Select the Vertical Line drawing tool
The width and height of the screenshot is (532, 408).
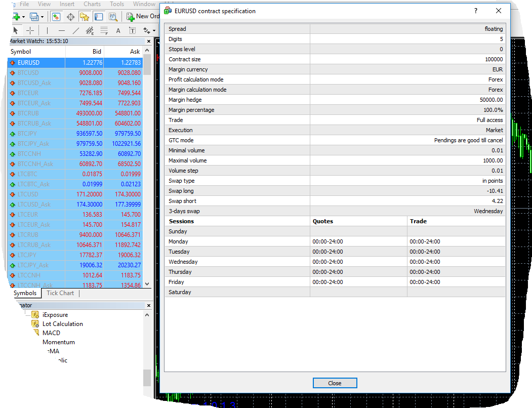(x=47, y=31)
